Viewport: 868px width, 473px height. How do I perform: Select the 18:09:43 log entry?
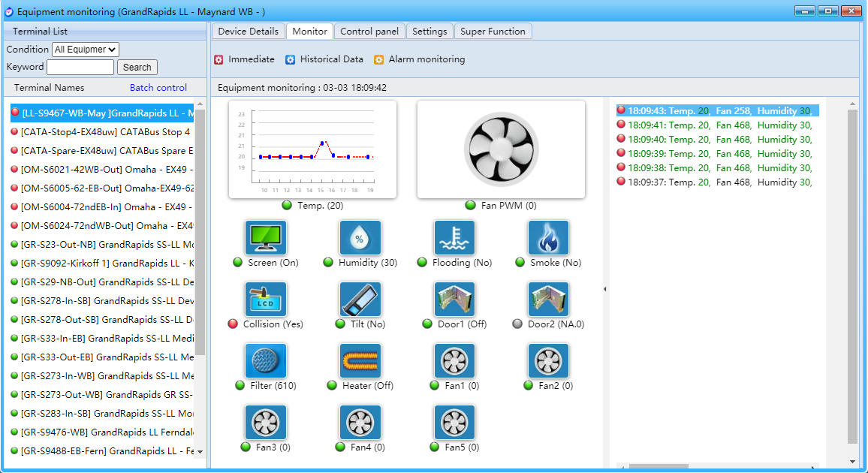tap(717, 110)
